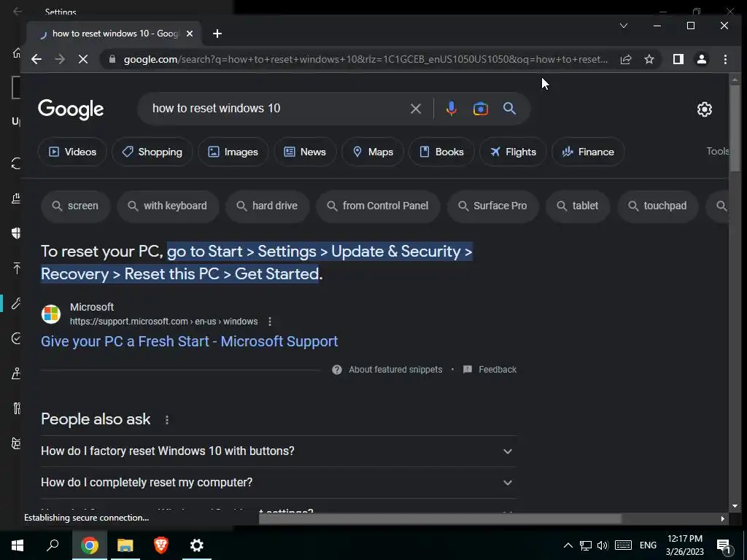Clear the Google search box text
Screen dimensions: 747x560
(415, 109)
